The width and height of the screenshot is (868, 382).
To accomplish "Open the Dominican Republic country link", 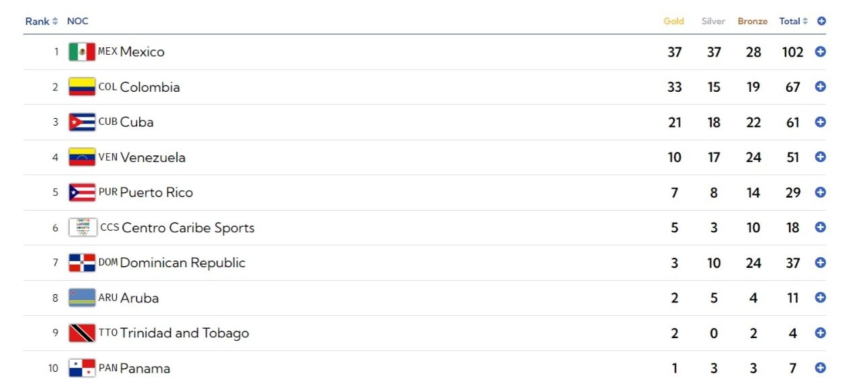I will (x=182, y=263).
